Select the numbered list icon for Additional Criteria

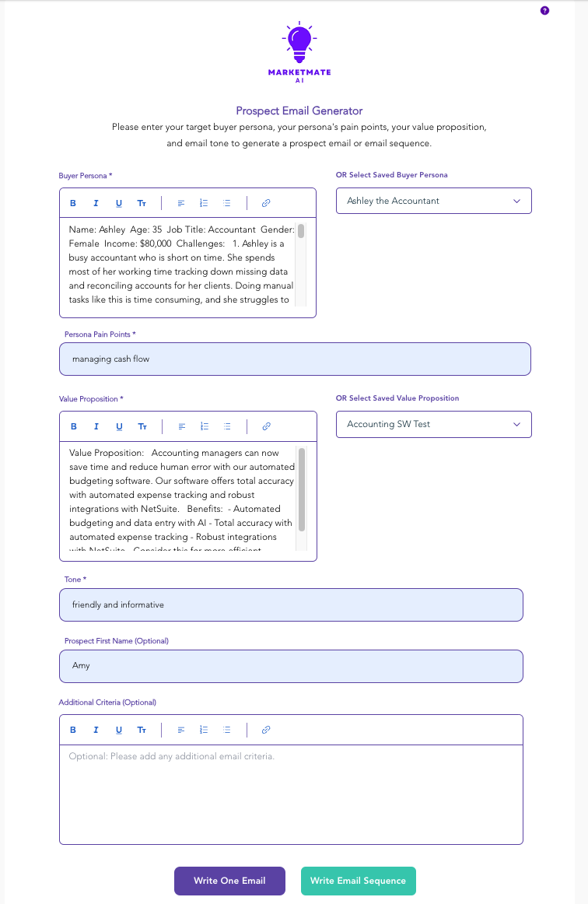[x=204, y=730]
